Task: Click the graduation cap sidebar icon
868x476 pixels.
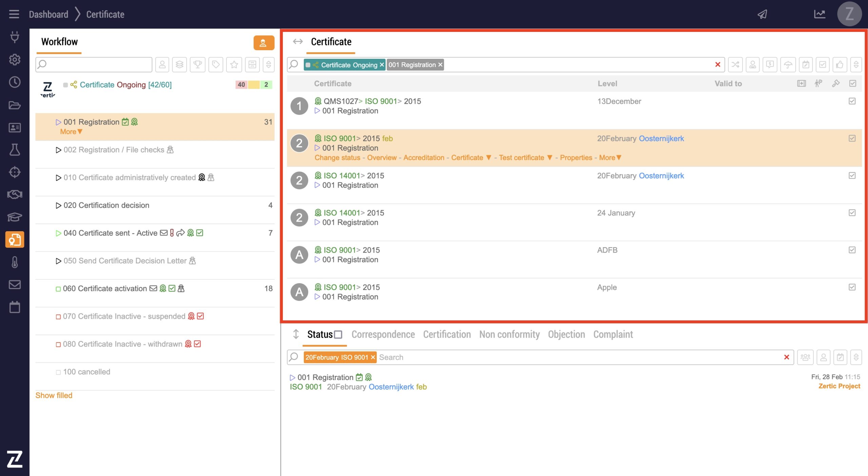Action: 15,217
